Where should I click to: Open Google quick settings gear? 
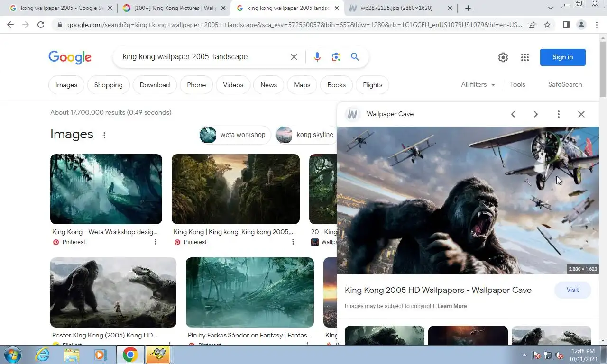tap(503, 57)
